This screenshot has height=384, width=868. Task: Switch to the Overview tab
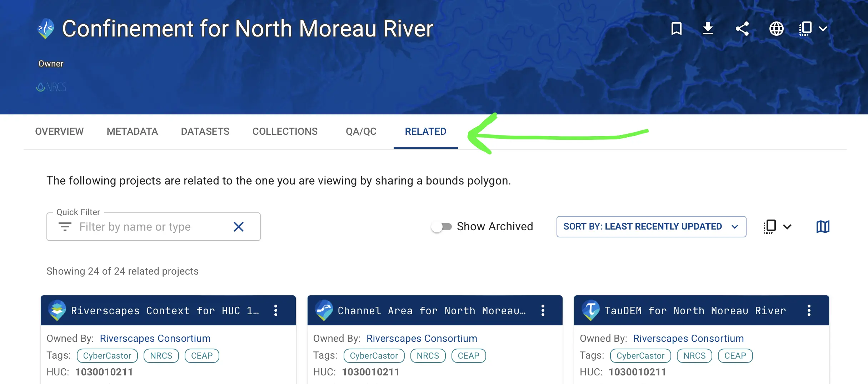[x=59, y=132]
